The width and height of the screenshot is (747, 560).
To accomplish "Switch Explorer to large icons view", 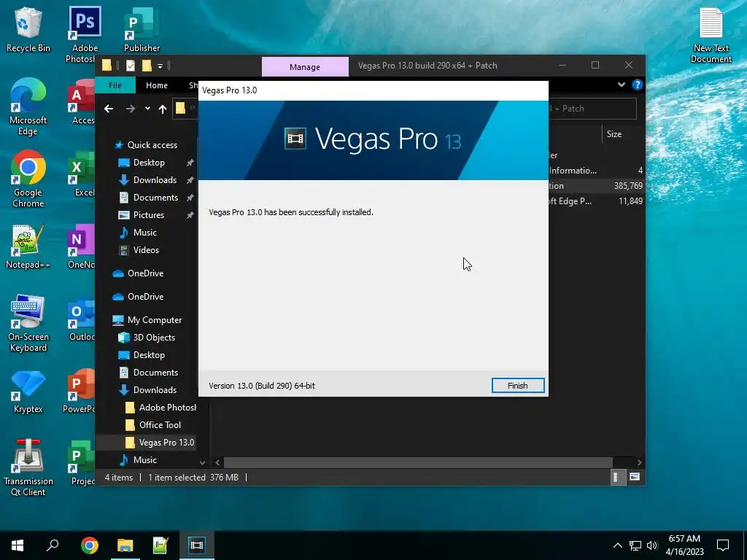I will (635, 477).
